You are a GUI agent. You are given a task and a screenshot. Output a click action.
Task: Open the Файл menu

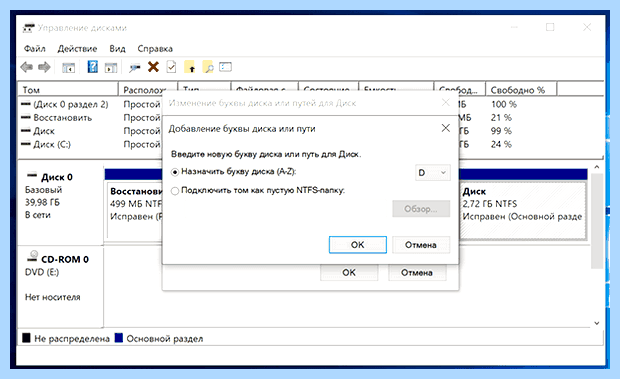pos(34,49)
